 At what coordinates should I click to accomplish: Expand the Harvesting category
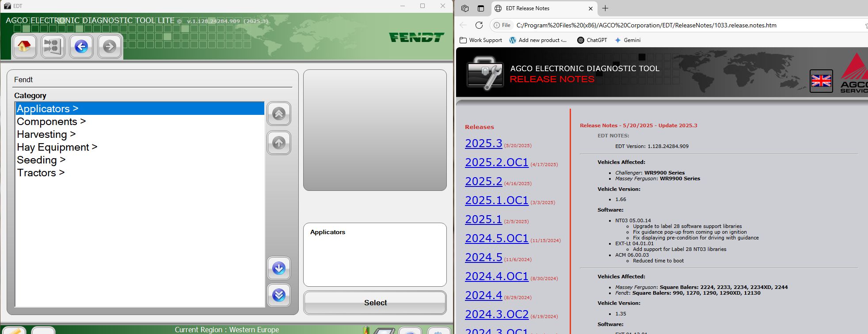pyautogui.click(x=140, y=134)
